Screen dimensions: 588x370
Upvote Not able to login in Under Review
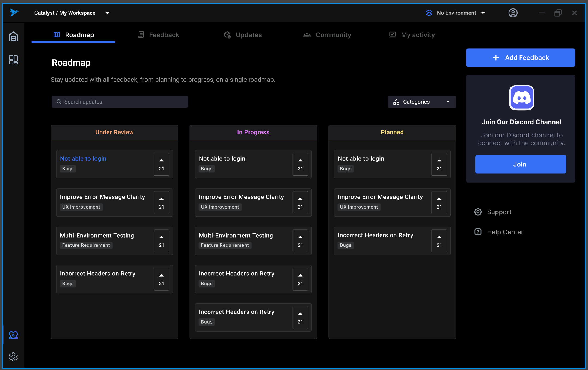tap(161, 164)
